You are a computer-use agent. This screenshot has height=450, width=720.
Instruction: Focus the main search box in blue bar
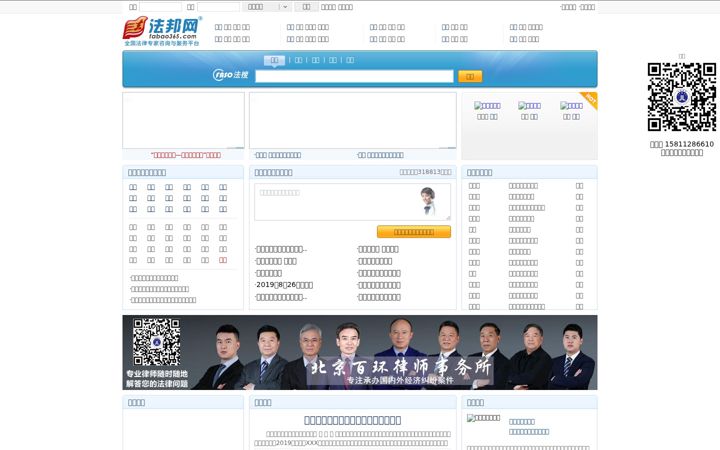(x=354, y=76)
